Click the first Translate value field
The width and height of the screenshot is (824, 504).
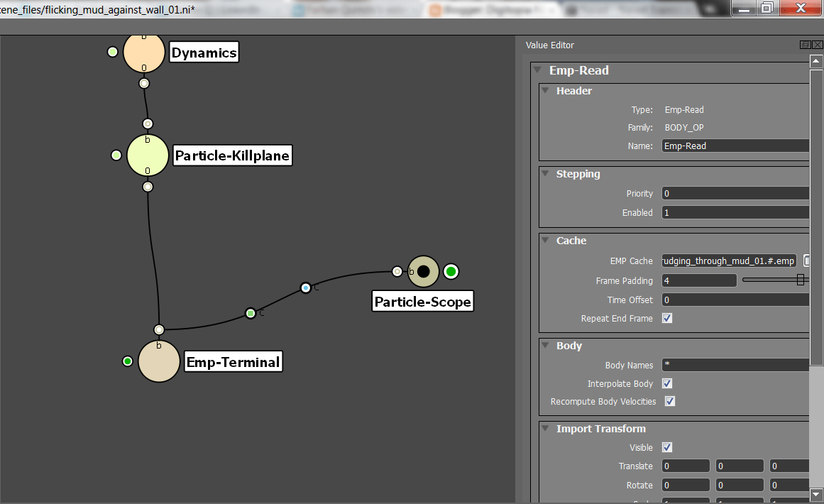[686, 466]
